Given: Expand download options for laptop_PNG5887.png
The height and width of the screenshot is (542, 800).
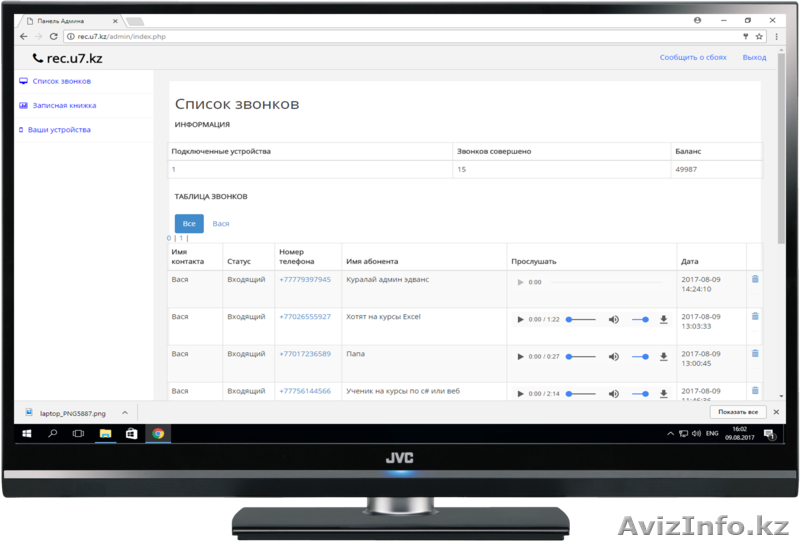Looking at the screenshot, I should point(125,412).
